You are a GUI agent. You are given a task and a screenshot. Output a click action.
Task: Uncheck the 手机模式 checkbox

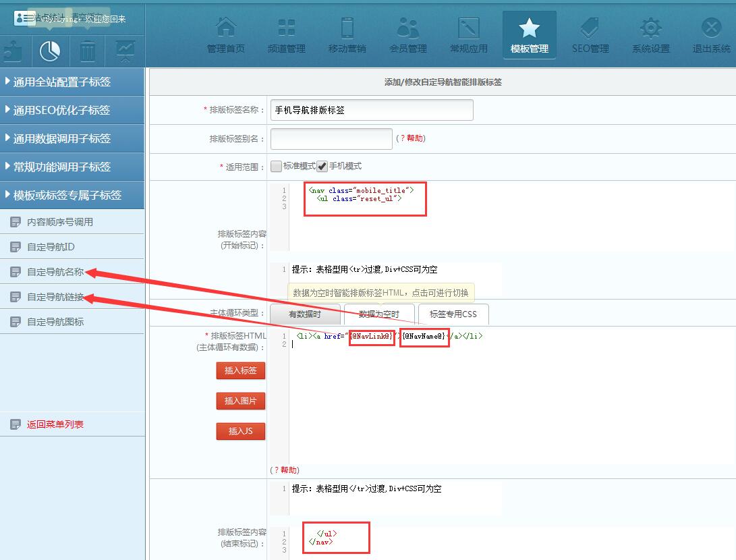coord(322,166)
